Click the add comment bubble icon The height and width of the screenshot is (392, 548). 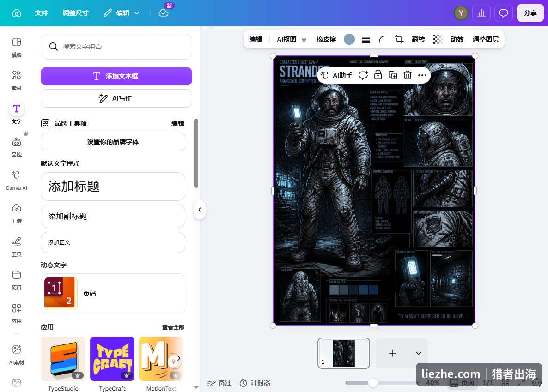[364, 75]
